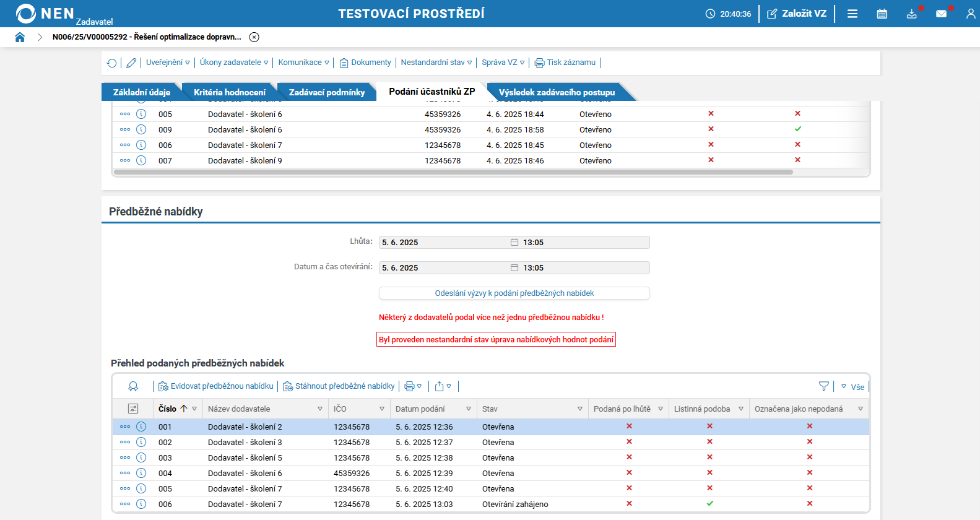Switch to the Základní údaje tab
The height and width of the screenshot is (520, 980).
coord(141,92)
